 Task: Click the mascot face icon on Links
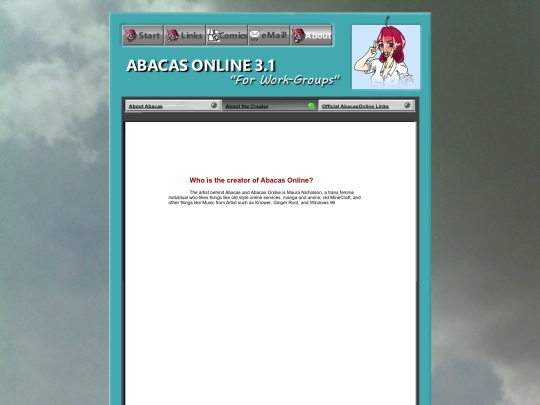[173, 35]
